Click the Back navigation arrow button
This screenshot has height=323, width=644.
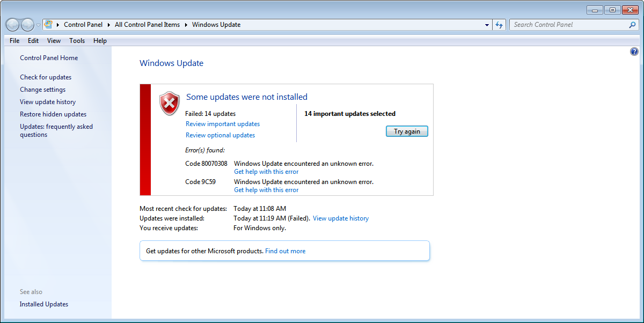[13, 25]
